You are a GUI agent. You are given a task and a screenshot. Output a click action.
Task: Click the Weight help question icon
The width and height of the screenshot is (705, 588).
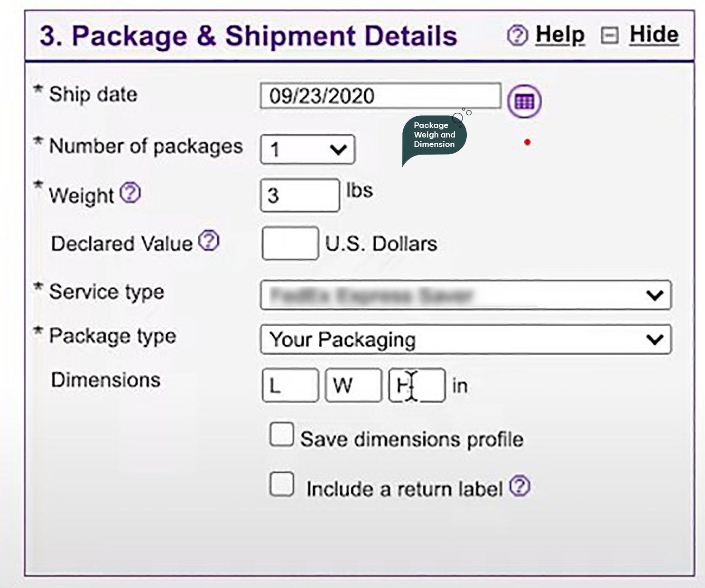coord(130,193)
